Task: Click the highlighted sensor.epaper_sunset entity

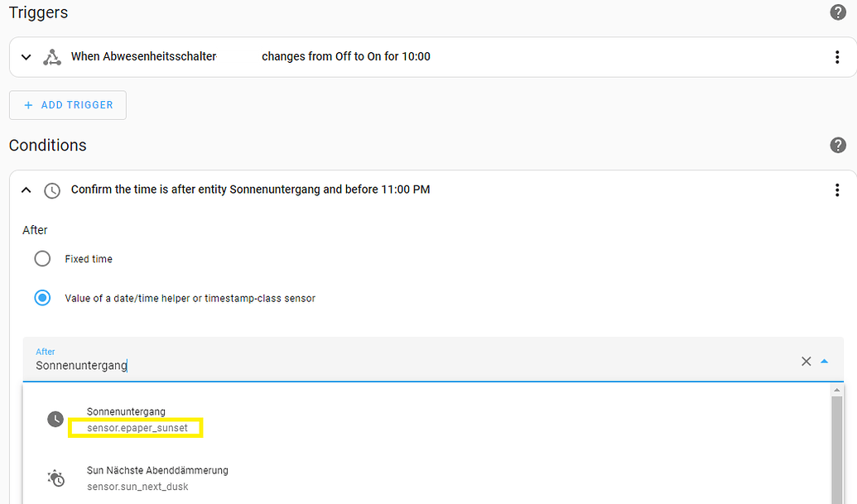Action: [x=135, y=428]
